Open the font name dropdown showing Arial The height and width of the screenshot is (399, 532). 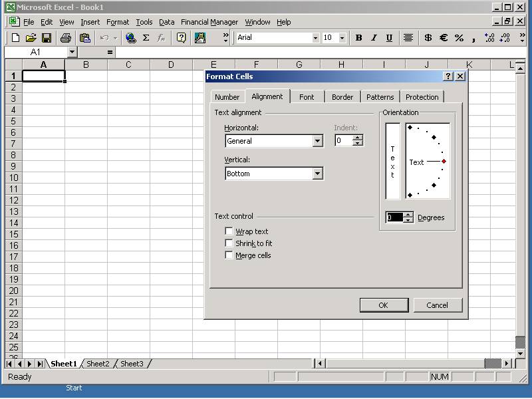[x=315, y=38]
